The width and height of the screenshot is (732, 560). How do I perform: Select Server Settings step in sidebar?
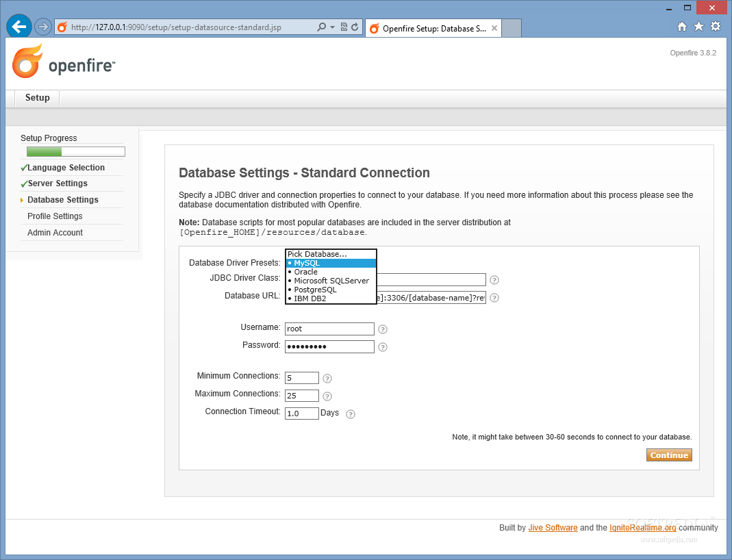(58, 183)
